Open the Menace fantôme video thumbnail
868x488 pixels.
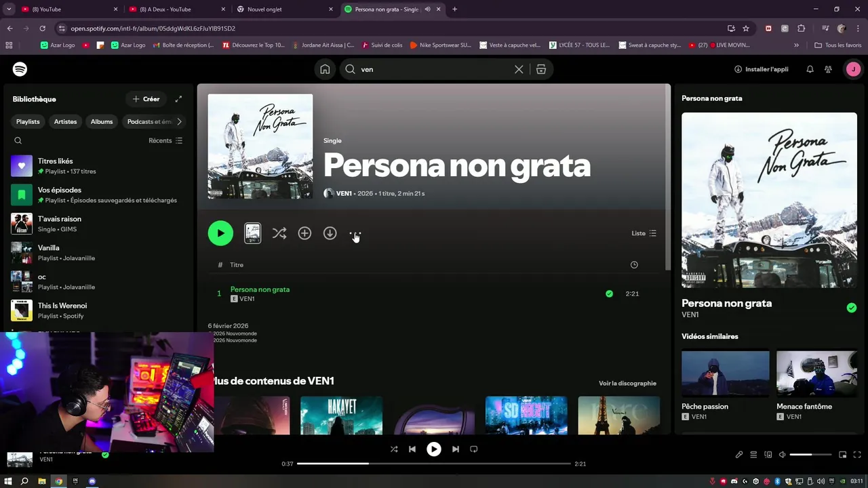[x=816, y=373]
